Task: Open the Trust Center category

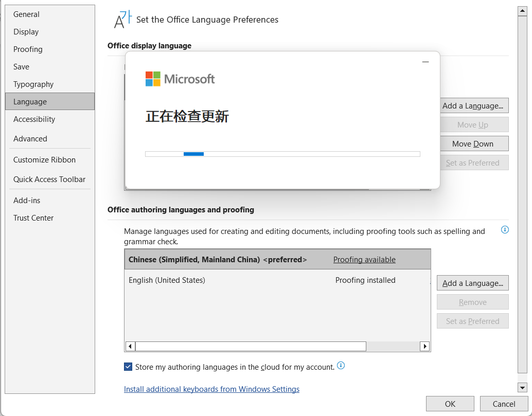Action: [x=33, y=218]
